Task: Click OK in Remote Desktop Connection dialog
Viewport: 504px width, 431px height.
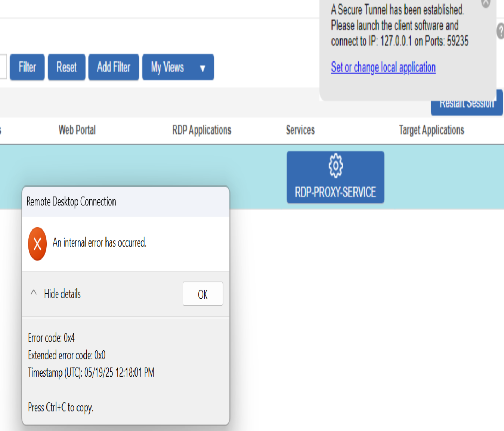Action: pos(203,294)
